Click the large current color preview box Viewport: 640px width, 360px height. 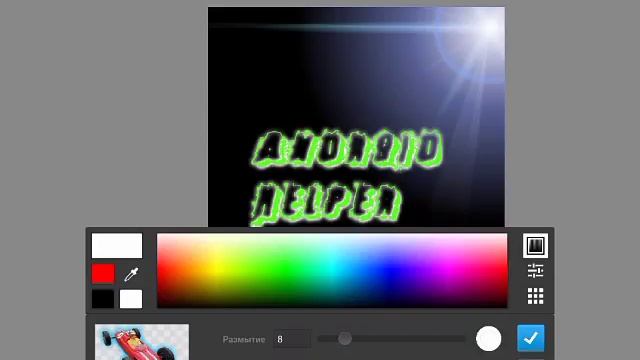pyautogui.click(x=117, y=246)
